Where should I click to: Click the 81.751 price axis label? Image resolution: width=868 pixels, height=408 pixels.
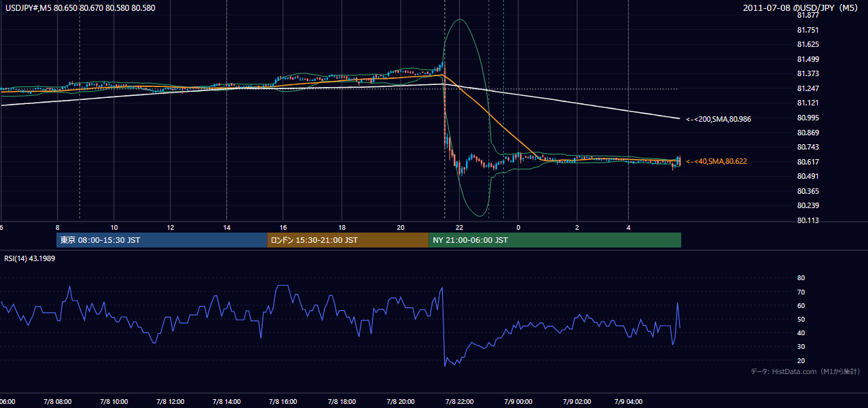808,30
